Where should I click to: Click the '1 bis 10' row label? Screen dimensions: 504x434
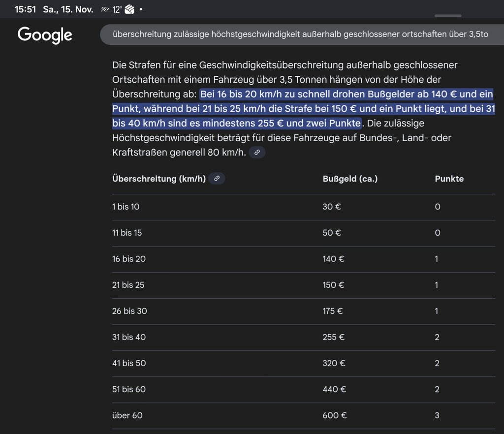(126, 207)
